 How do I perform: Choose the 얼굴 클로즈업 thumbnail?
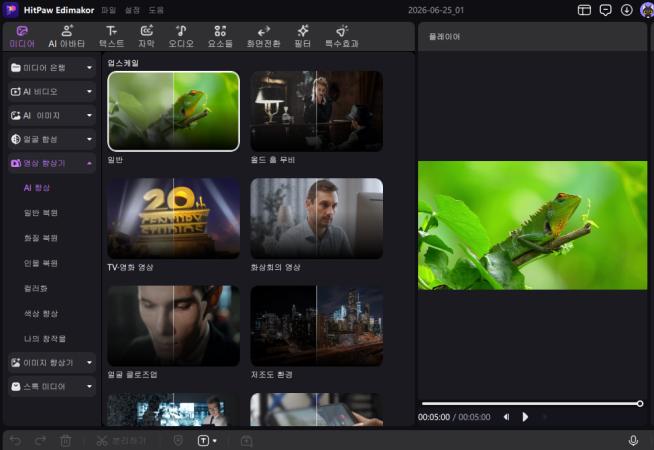coord(174,326)
